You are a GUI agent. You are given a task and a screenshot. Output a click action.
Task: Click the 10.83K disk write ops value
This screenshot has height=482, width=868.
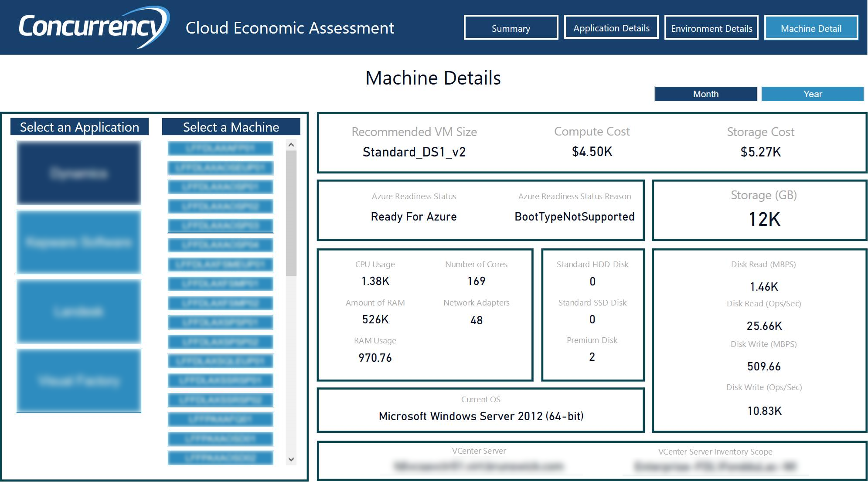point(764,411)
